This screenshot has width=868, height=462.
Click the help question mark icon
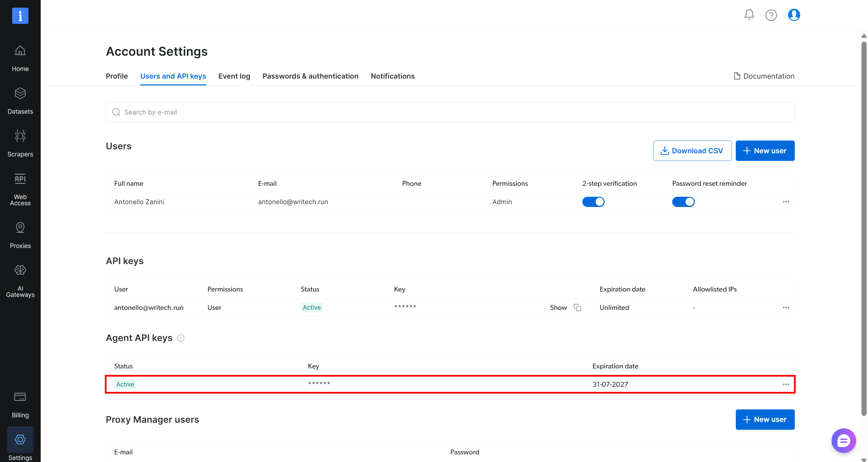tap(771, 15)
